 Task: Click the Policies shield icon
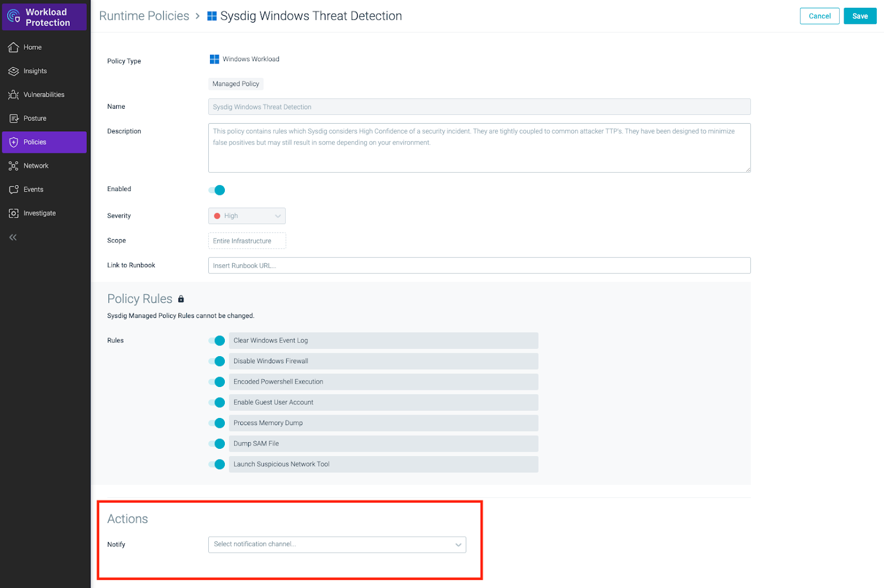(13, 142)
